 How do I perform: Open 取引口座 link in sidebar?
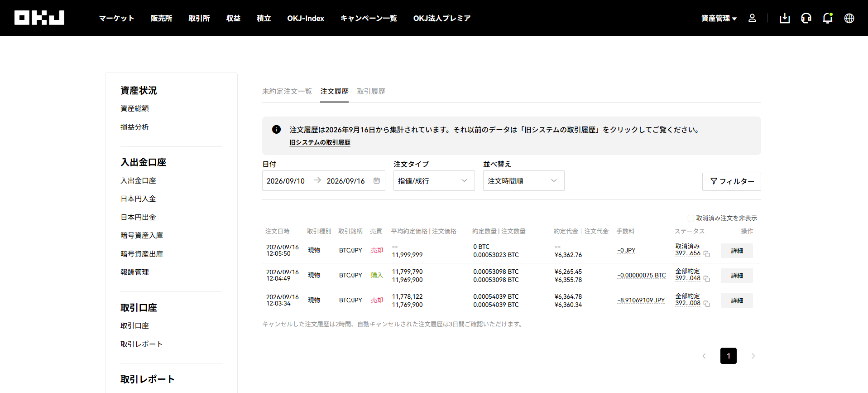click(134, 325)
